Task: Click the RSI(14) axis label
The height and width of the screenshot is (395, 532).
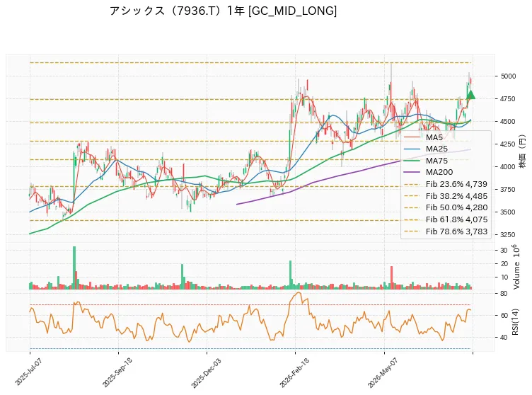Action: pos(515,321)
